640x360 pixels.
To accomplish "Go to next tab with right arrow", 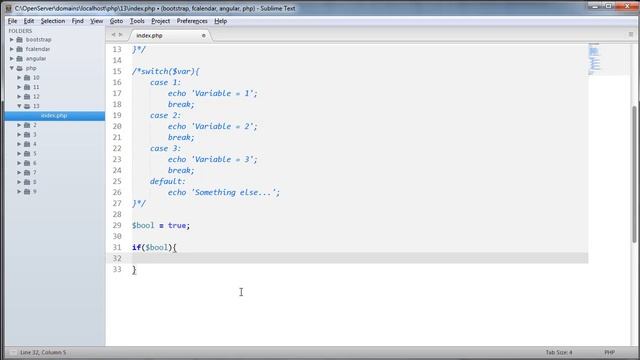I will pyautogui.click(x=120, y=35).
